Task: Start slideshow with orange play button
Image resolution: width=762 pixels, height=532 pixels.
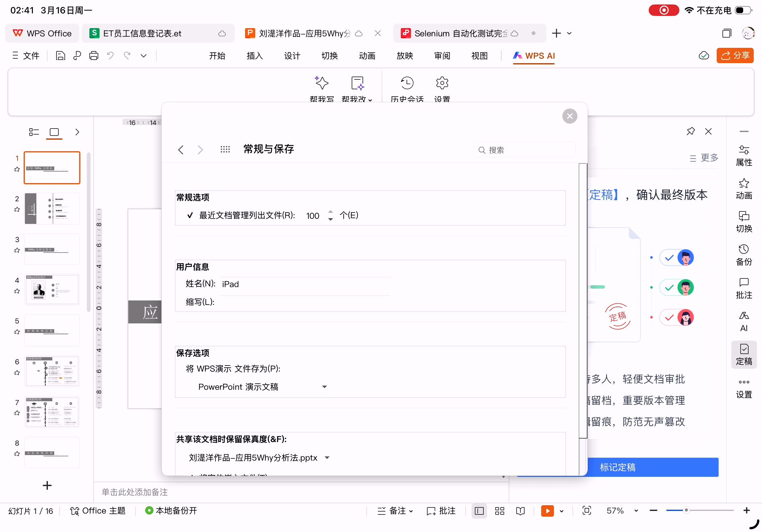Action: (547, 511)
